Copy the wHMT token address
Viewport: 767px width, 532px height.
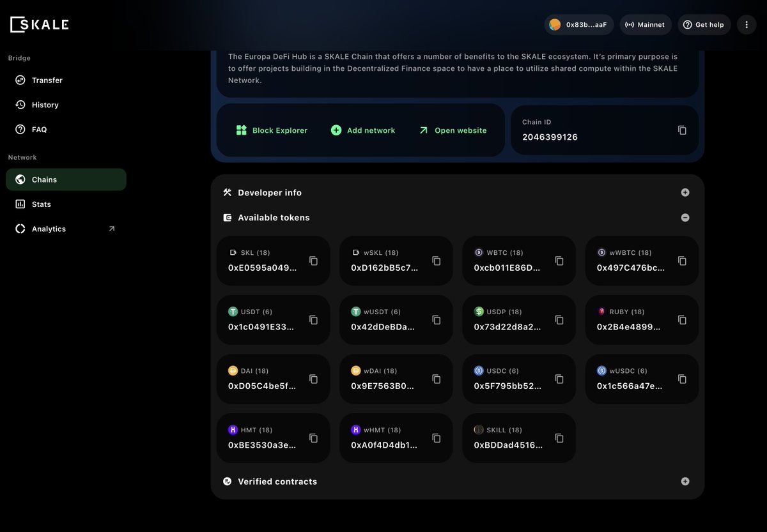(436, 438)
